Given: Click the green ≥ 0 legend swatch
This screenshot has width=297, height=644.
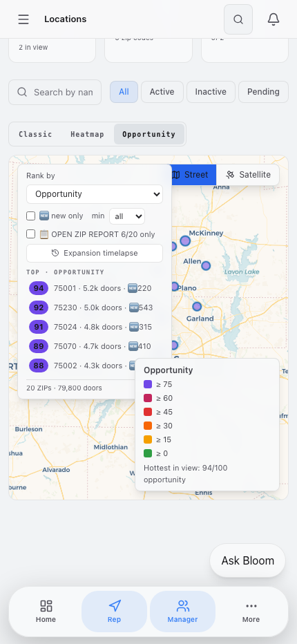Looking at the screenshot, I should [148, 453].
